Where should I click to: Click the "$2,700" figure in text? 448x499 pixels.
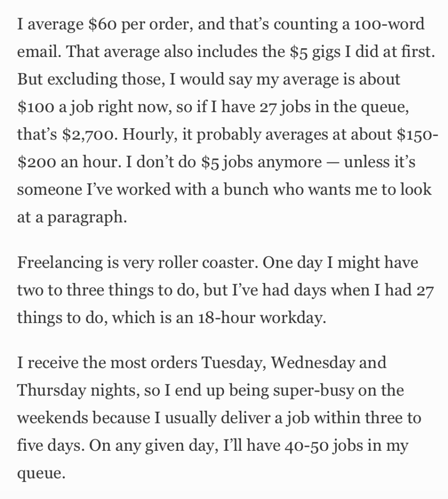[90, 134]
